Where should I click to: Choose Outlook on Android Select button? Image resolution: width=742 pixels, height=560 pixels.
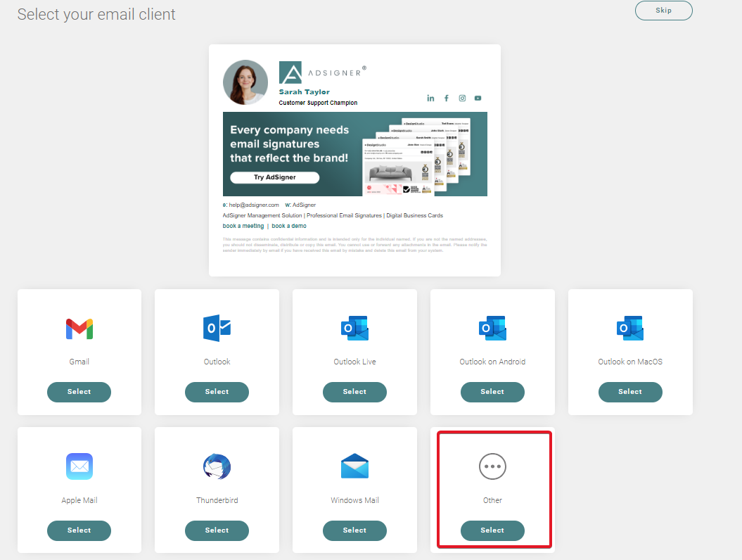(x=492, y=392)
